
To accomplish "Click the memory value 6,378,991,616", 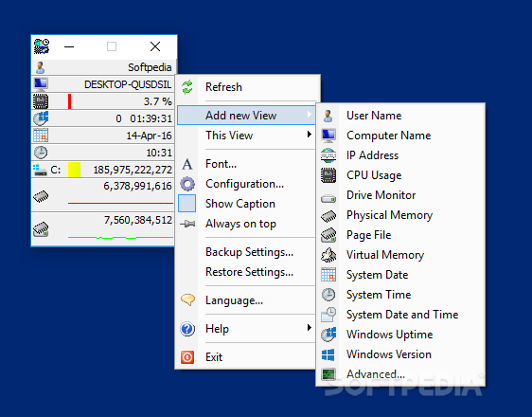I will point(138,186).
